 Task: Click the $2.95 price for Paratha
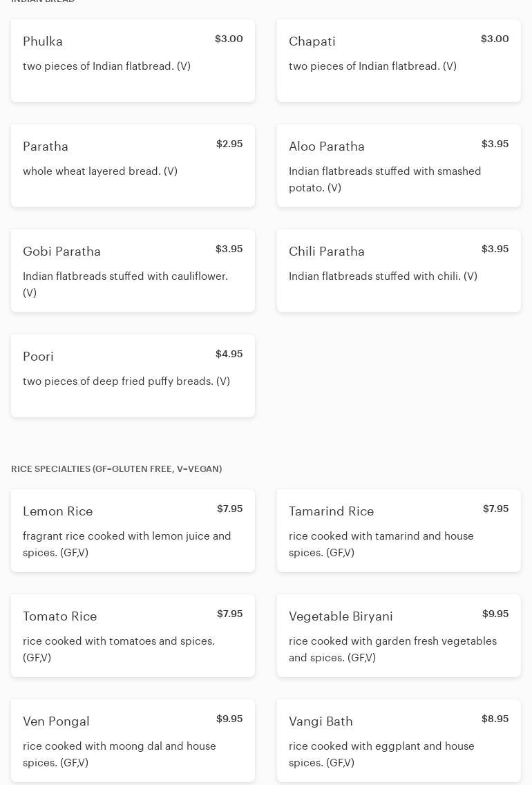(x=229, y=144)
